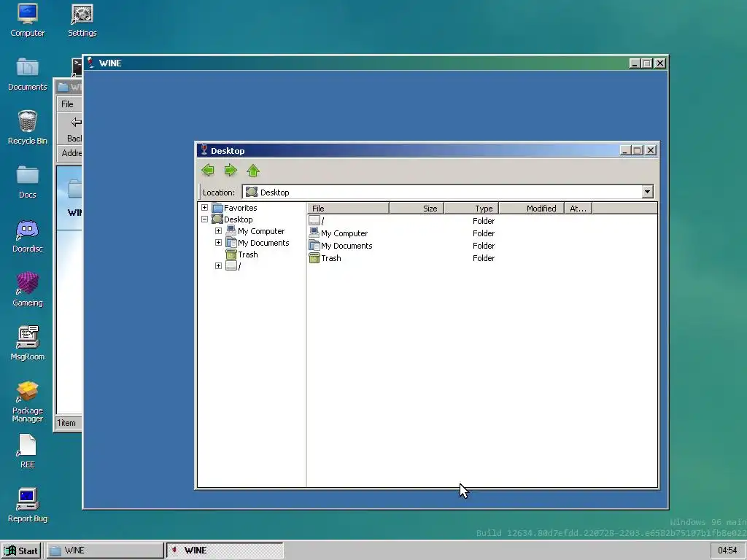Expand My Computer in the tree
This screenshot has height=560, width=747.
218,231
